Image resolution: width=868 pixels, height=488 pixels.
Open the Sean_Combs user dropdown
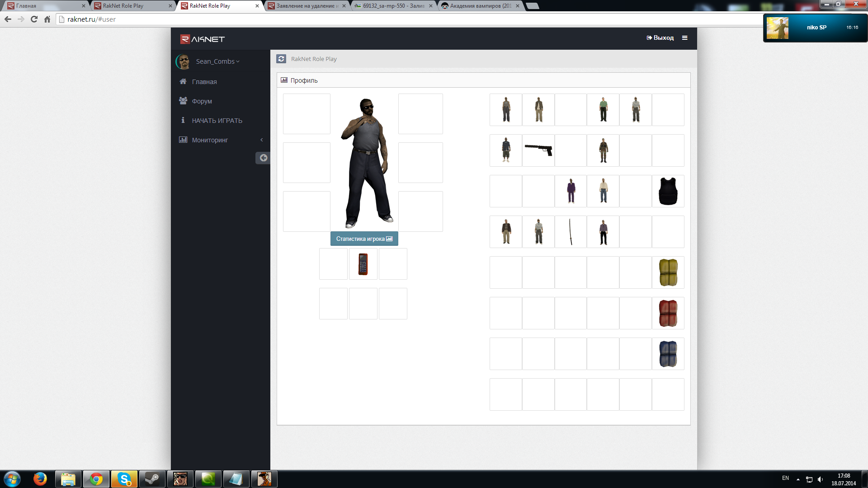click(217, 61)
